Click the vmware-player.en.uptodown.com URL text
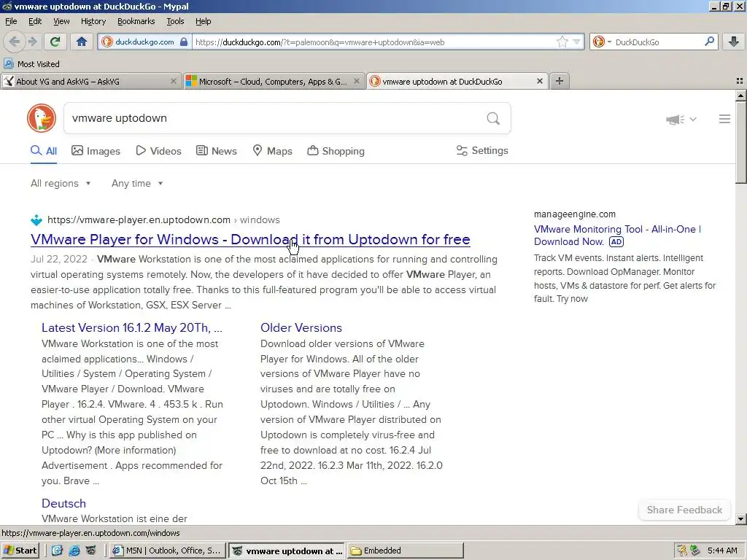The height and width of the screenshot is (560, 747). coord(139,219)
